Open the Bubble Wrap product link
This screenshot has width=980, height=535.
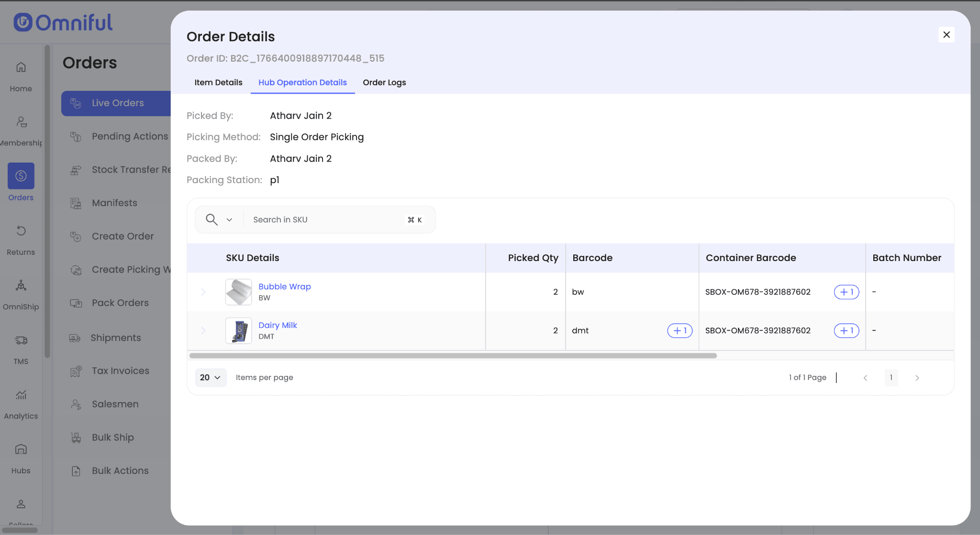tap(284, 286)
